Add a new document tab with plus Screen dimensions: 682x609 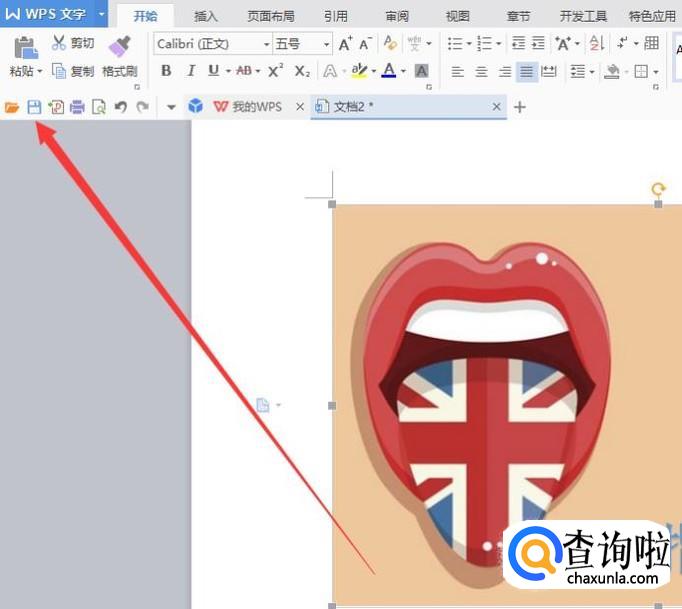[x=519, y=107]
